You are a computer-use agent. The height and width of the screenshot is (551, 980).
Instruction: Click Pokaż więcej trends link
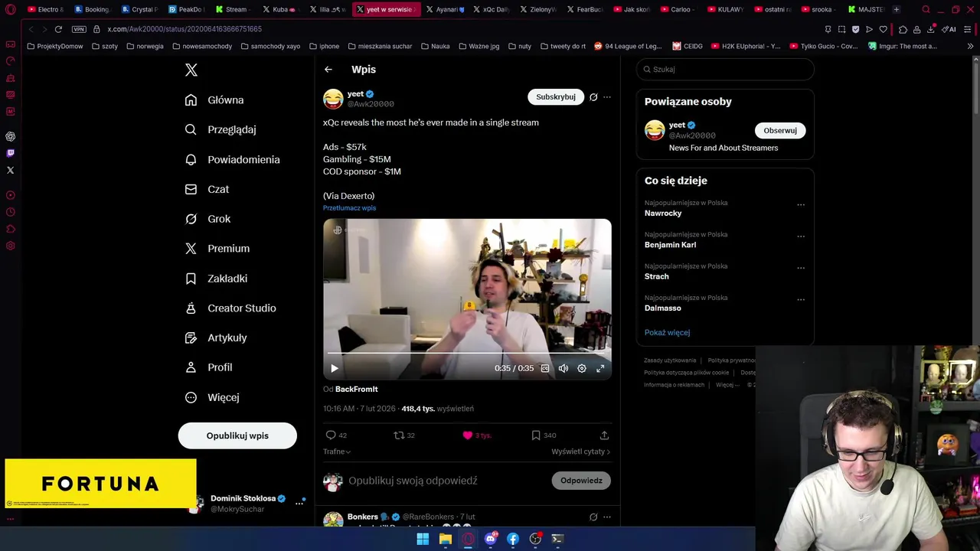[x=667, y=333]
